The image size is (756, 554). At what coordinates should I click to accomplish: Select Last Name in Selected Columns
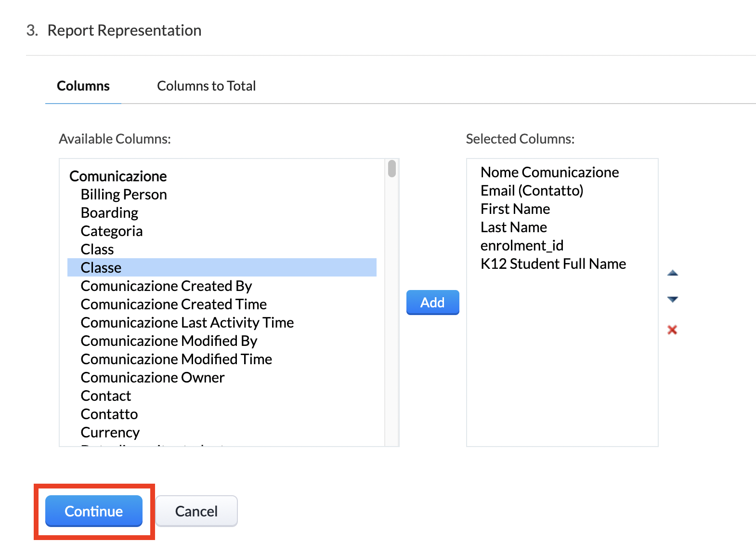coord(513,227)
